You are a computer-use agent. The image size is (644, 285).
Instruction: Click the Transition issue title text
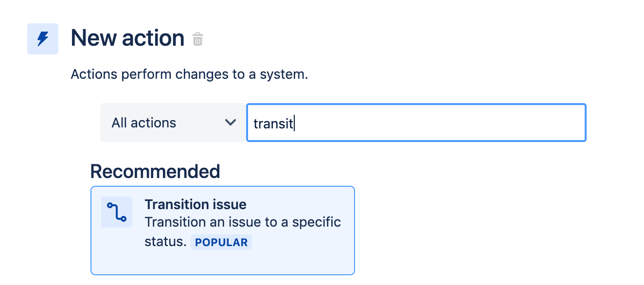(196, 204)
